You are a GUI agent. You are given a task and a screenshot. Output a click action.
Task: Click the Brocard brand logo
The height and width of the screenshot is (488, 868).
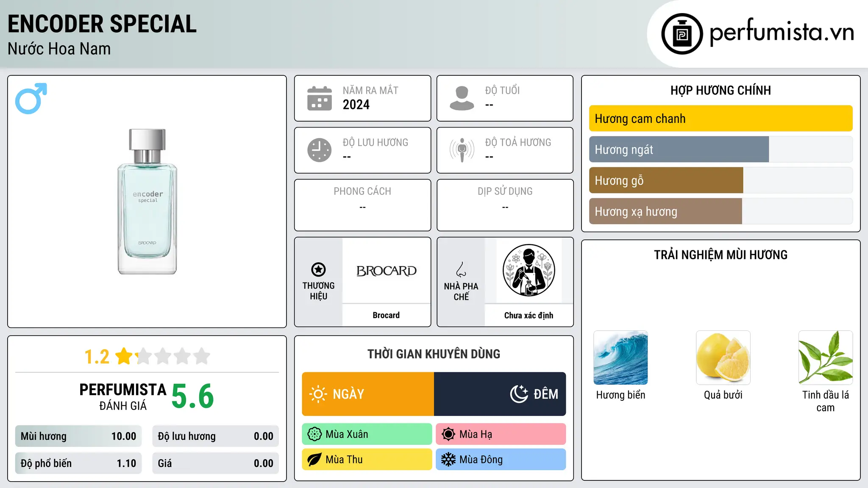click(x=386, y=271)
